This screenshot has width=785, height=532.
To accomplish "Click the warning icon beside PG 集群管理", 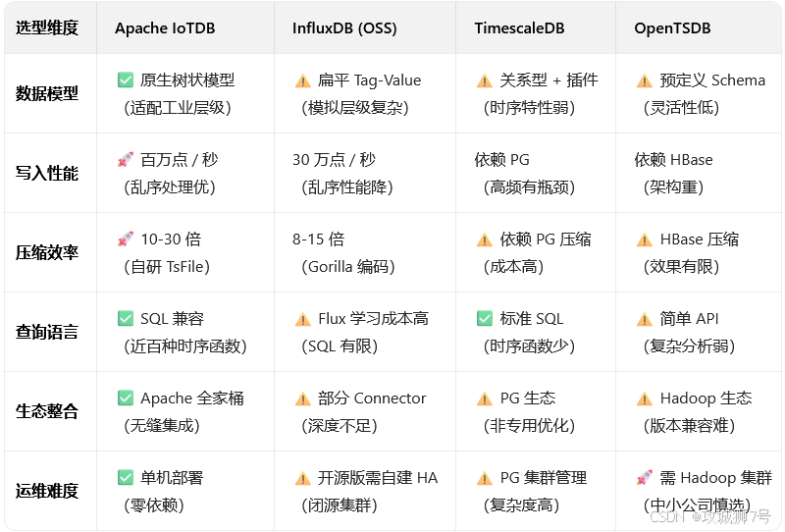I will coord(485,478).
